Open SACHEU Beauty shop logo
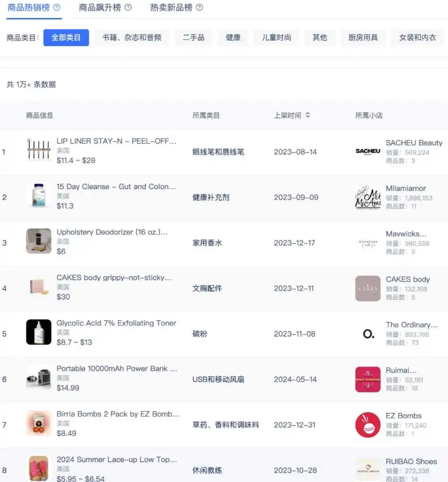Viewport: 448px width, 482px height. tap(368, 151)
